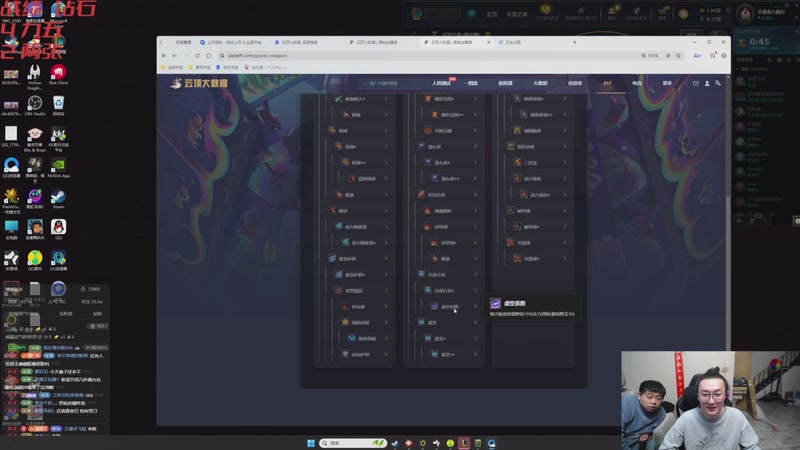Launch the Bits & Bops desktop shortcut
This screenshot has width=800, height=450.
click(x=35, y=139)
